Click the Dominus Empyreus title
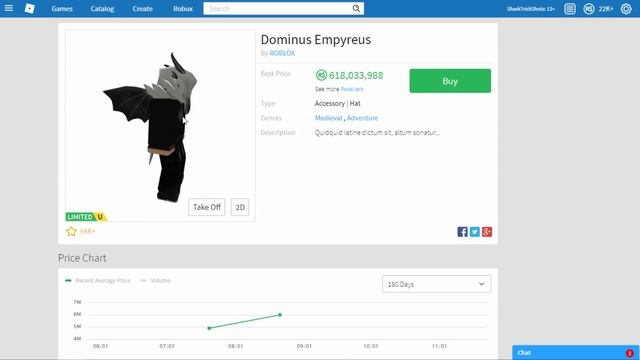 (x=316, y=40)
